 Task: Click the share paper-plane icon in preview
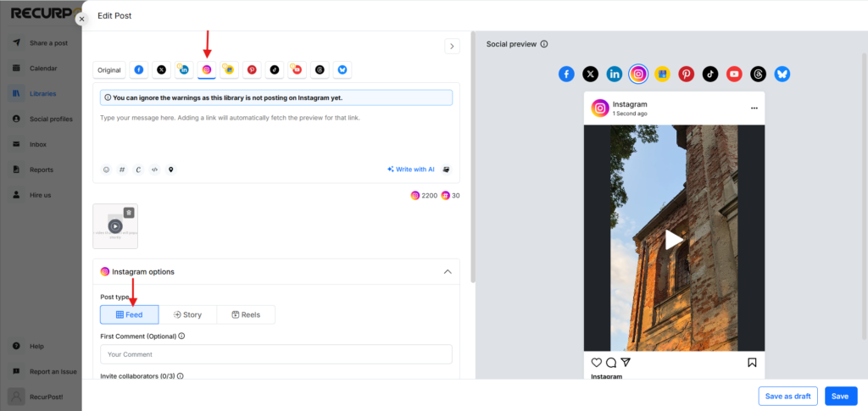click(626, 363)
